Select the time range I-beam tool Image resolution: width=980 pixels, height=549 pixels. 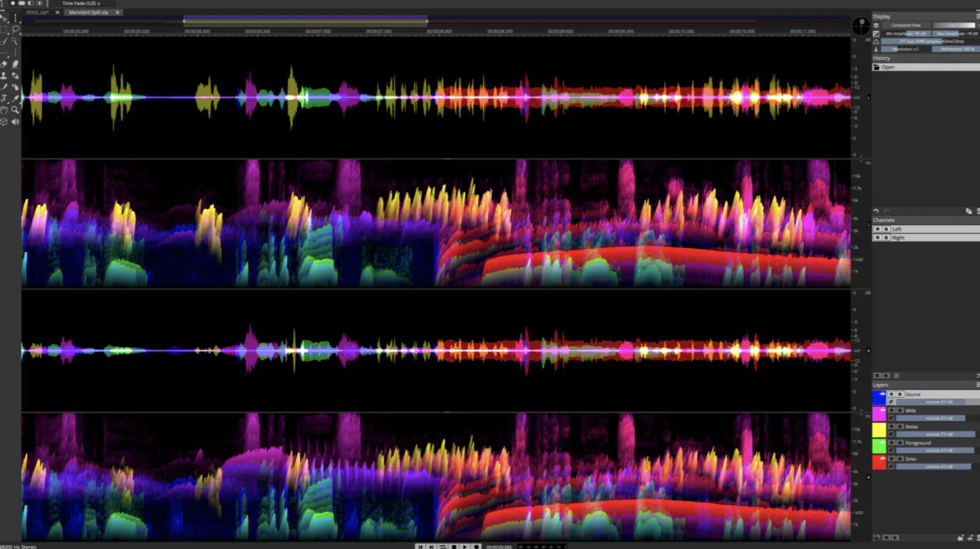tap(15, 18)
